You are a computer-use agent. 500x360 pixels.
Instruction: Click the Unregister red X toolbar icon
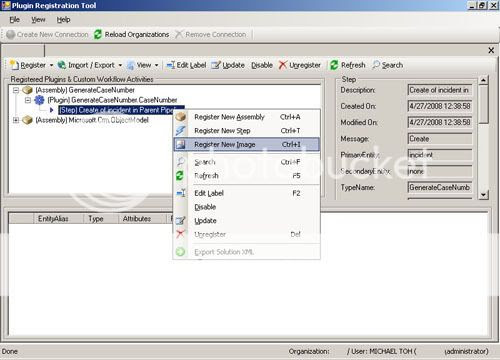point(283,65)
